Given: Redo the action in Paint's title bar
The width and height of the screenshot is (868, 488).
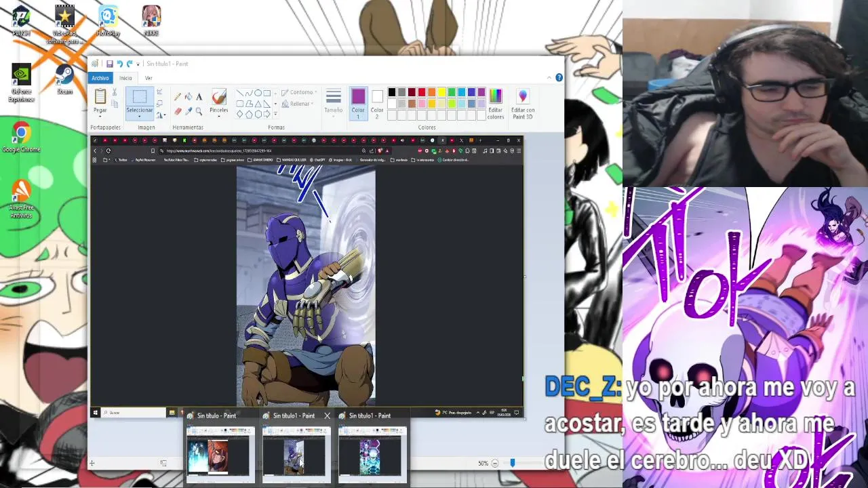Looking at the screenshot, I should click(x=130, y=64).
